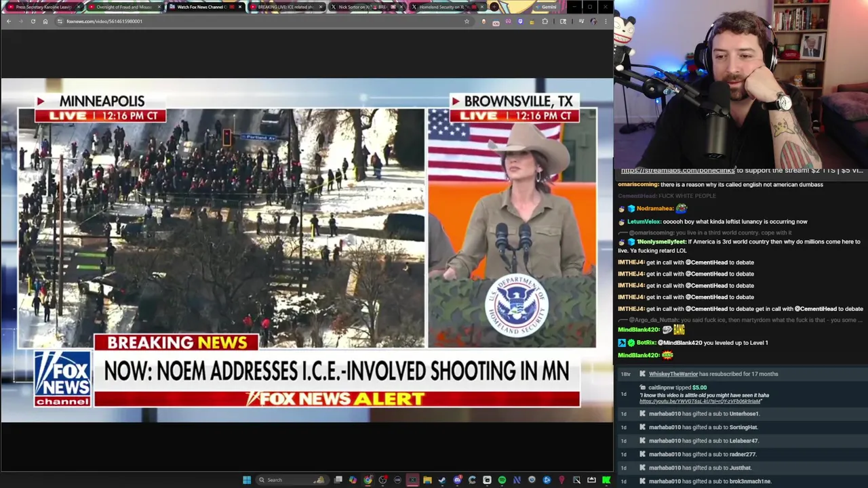Go back in the browser
Image resolution: width=868 pixels, height=488 pixels.
(x=9, y=21)
